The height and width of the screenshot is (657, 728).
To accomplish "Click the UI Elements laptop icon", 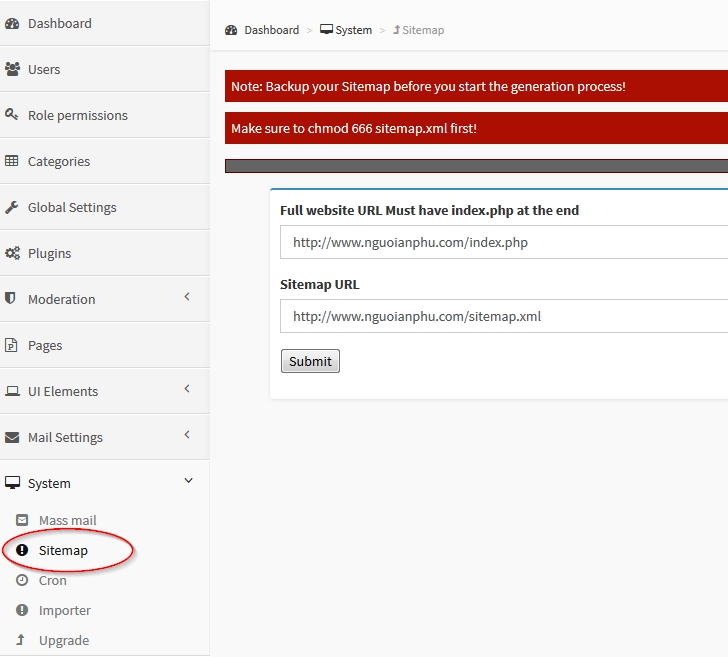I will click(12, 391).
